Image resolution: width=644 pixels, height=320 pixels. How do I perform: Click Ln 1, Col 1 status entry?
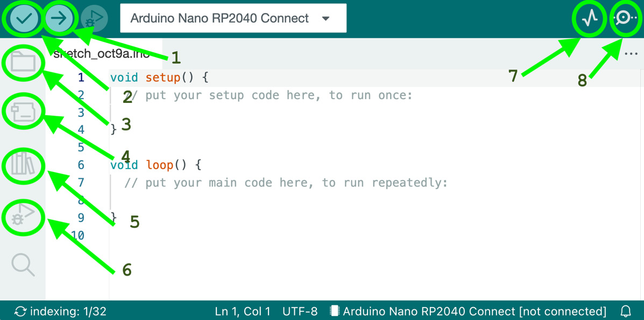(x=243, y=311)
